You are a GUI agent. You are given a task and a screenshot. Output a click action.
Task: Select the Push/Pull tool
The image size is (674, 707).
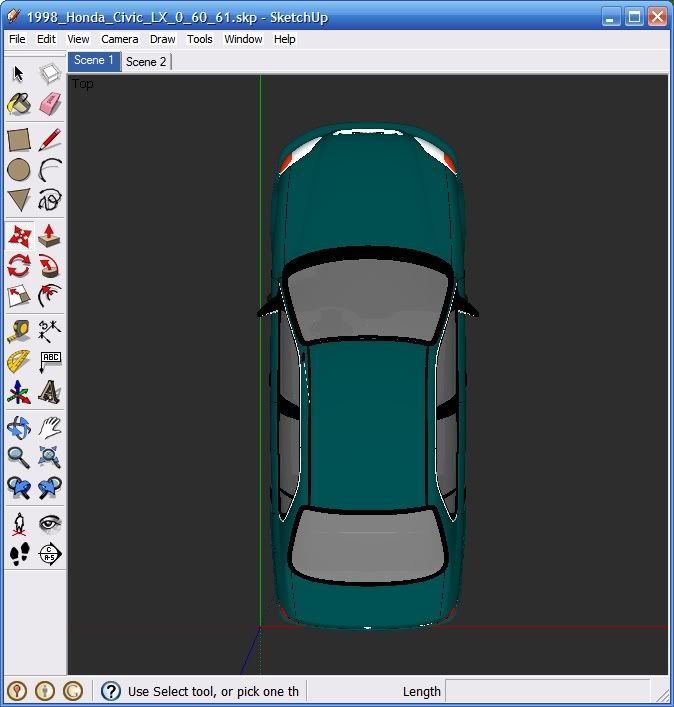coord(50,236)
